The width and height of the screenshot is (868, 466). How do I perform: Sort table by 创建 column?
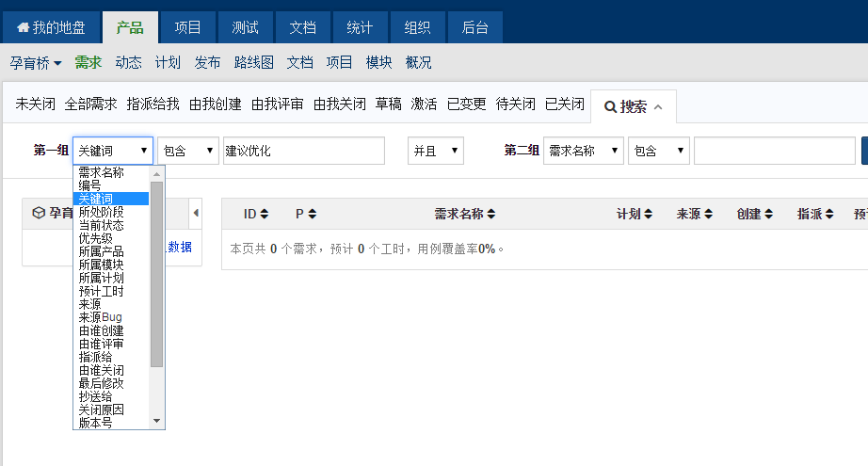pyautogui.click(x=754, y=214)
